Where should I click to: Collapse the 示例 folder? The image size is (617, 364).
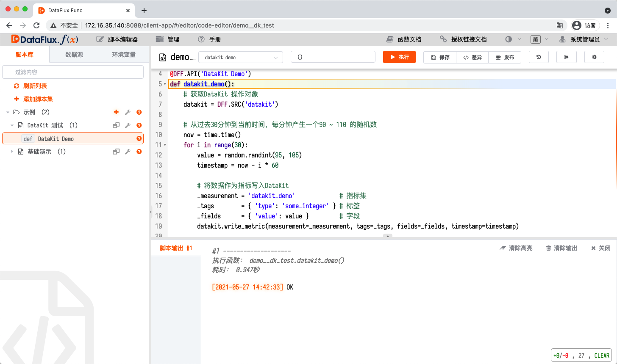point(8,113)
